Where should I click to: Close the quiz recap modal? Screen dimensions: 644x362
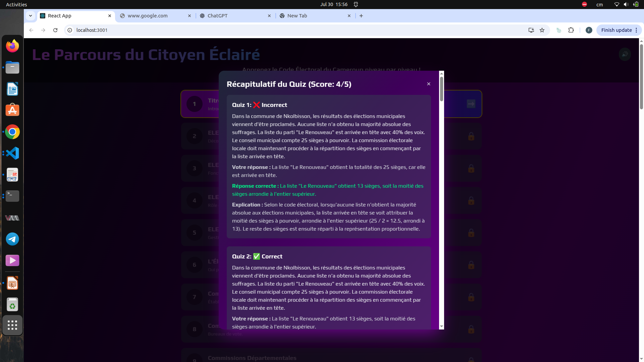click(429, 84)
